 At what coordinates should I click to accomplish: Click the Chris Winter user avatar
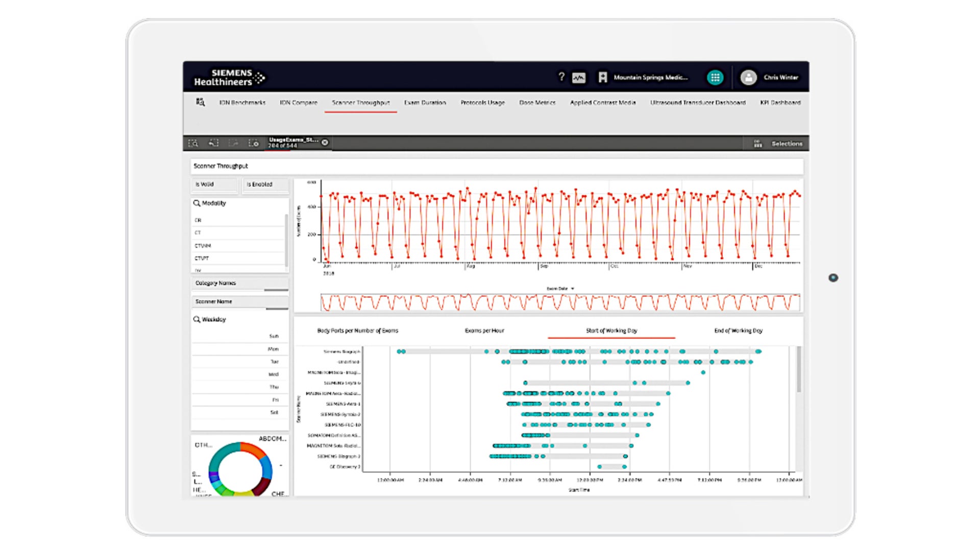click(x=748, y=78)
